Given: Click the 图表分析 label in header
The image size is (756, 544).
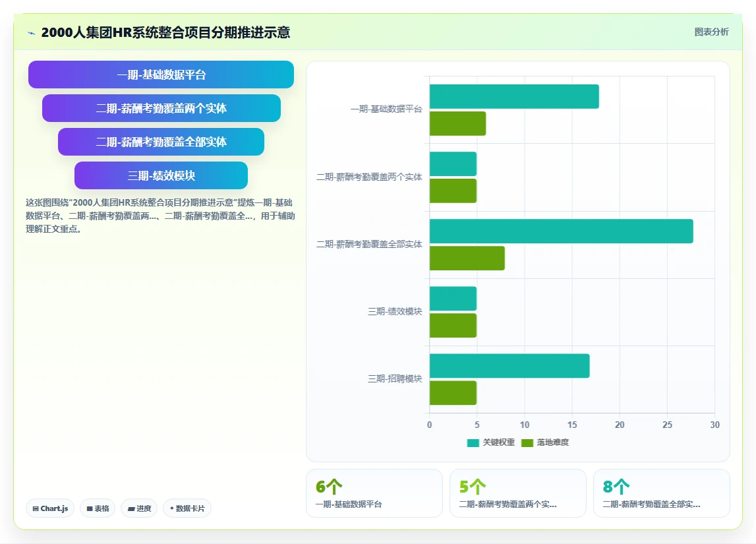Looking at the screenshot, I should pos(711,32).
